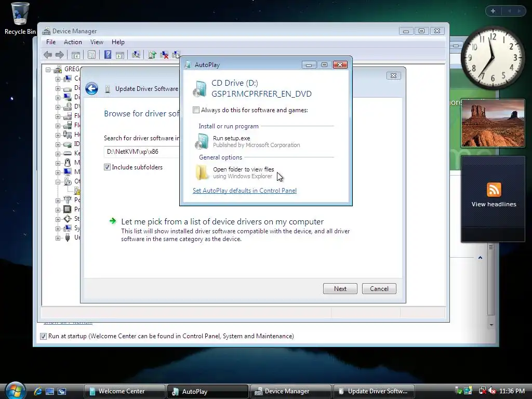
Task: Click the Run setup.exe disc icon in AutoPlay
Action: click(x=202, y=141)
